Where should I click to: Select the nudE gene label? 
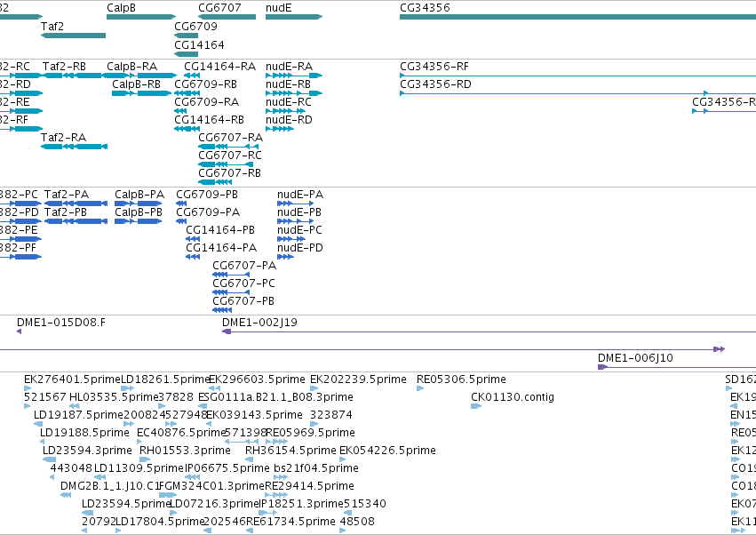click(x=279, y=8)
